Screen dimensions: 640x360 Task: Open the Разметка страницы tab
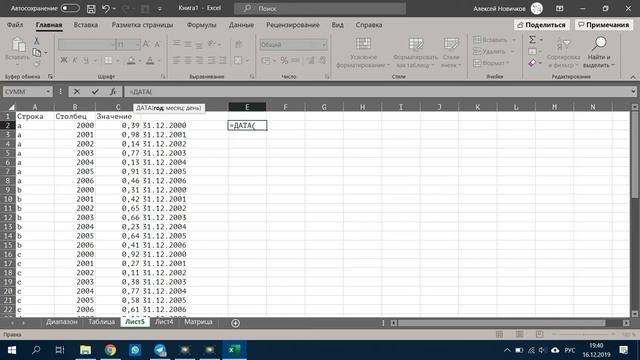point(142,25)
